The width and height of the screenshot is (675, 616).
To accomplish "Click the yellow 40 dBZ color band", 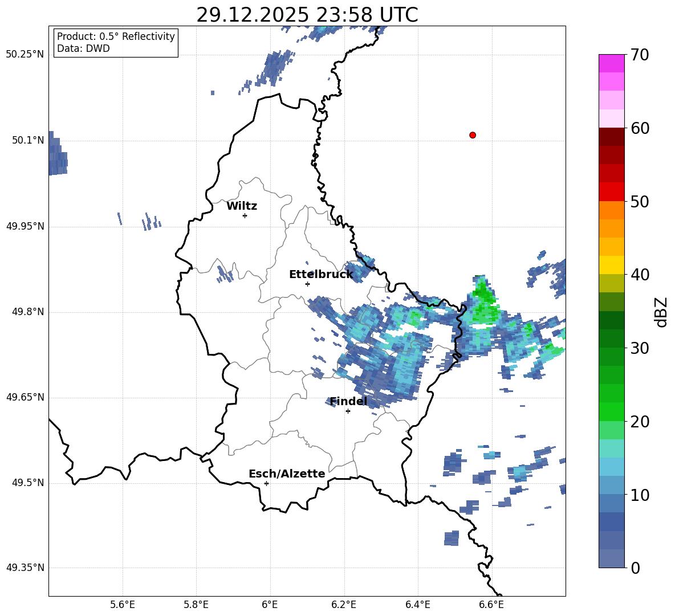I will pyautogui.click(x=611, y=265).
